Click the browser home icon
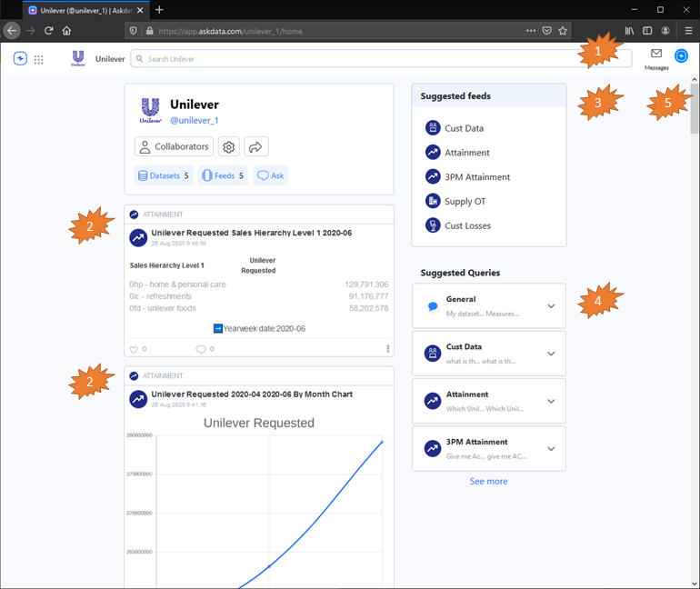 [x=67, y=31]
